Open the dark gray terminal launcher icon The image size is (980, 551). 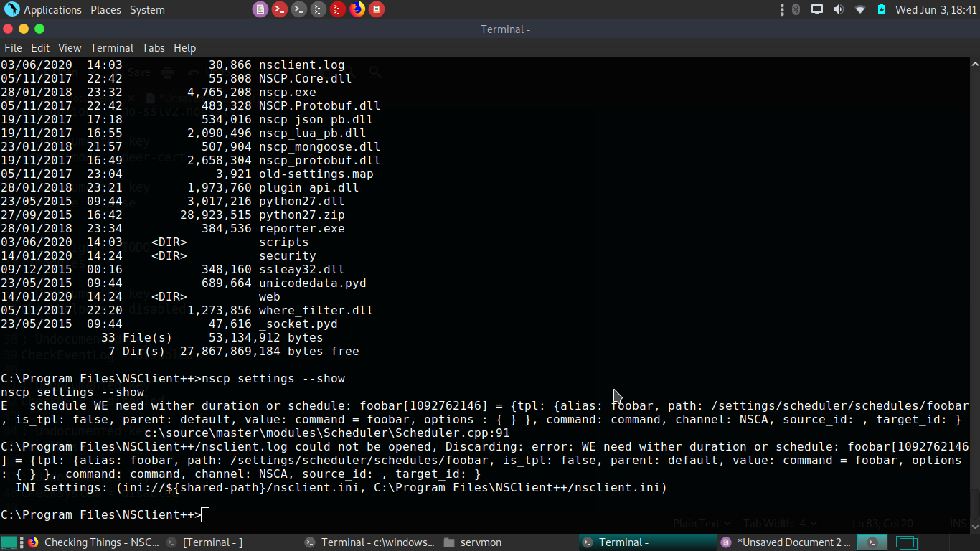[x=299, y=9]
